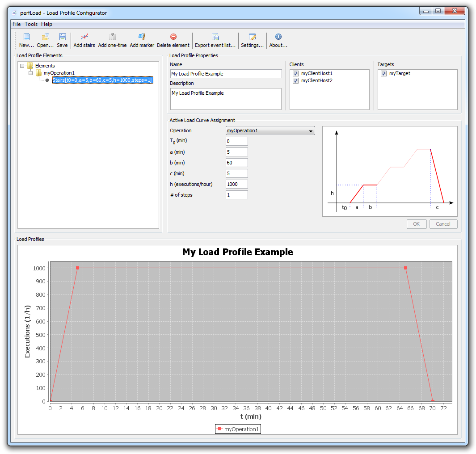476x454 pixels.
Task: Focus the c (min) input field
Action: coord(237,173)
